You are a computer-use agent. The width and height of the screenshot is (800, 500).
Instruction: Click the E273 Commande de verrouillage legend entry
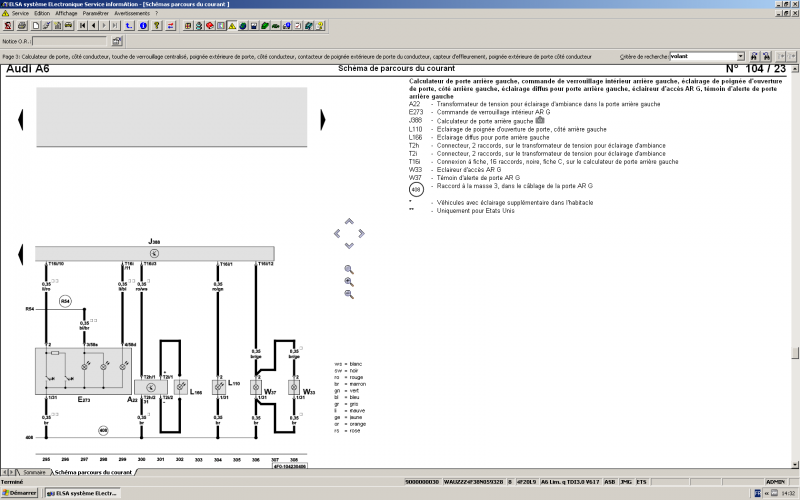480,112
